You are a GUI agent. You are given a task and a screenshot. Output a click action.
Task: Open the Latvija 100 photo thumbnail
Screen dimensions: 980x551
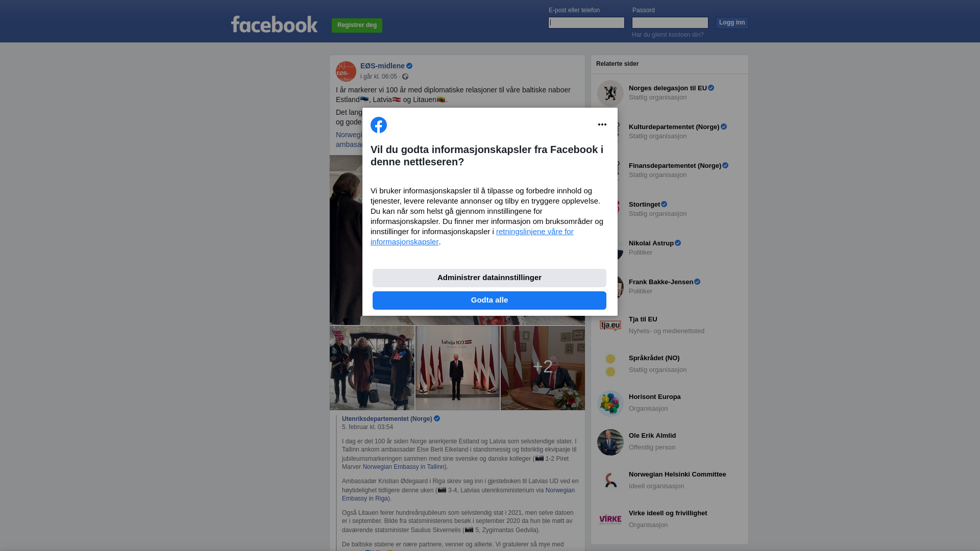457,368
